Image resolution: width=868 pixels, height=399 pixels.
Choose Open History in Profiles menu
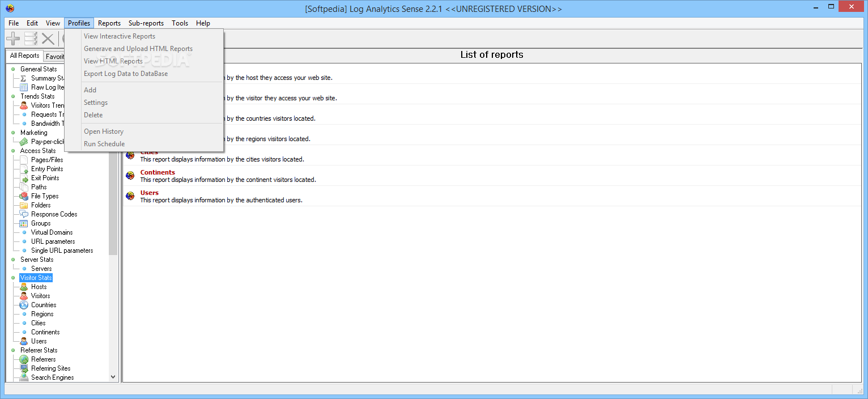point(144,131)
